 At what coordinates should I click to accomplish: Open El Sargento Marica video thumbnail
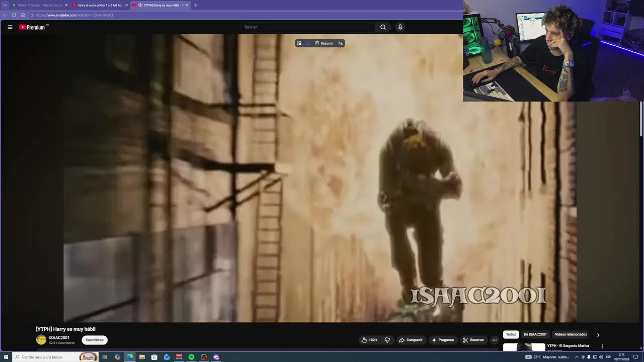coord(524,347)
